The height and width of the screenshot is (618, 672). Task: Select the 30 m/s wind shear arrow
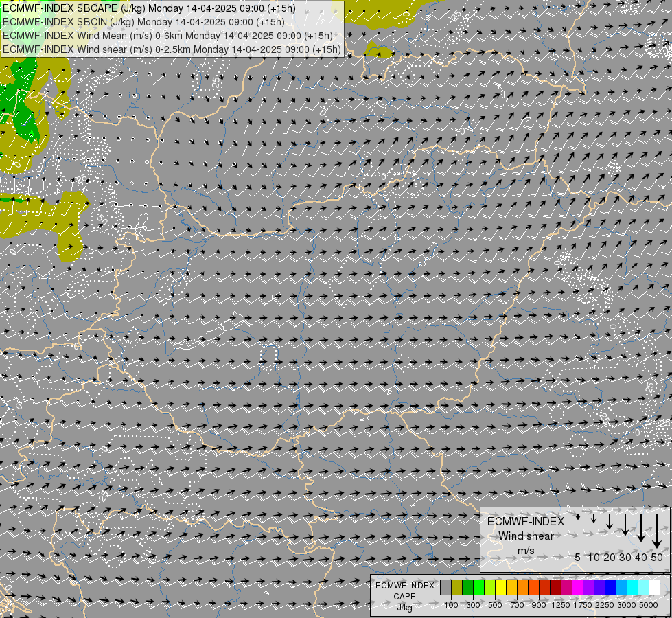pos(625,525)
